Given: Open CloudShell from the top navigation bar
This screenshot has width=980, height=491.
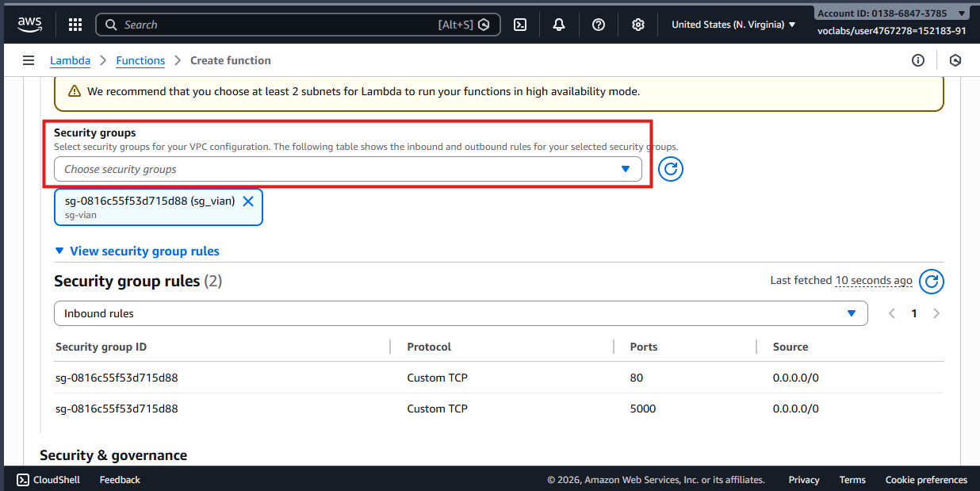Looking at the screenshot, I should coord(520,24).
